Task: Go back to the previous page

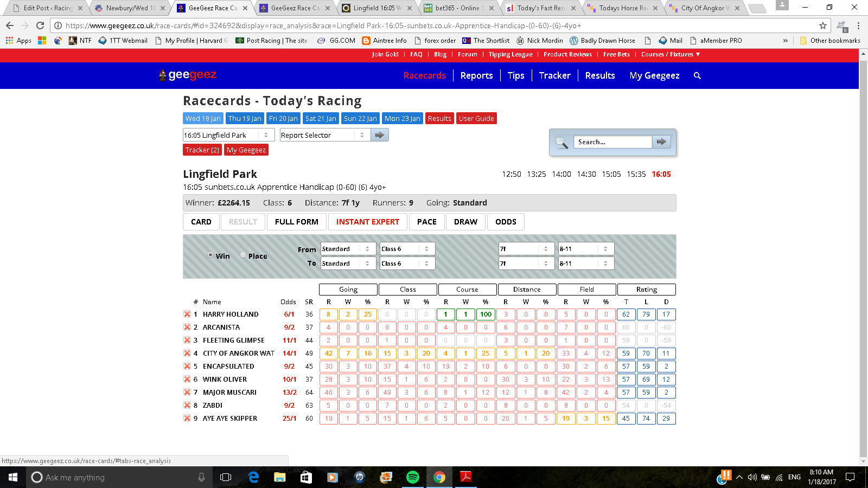Action: [10, 25]
